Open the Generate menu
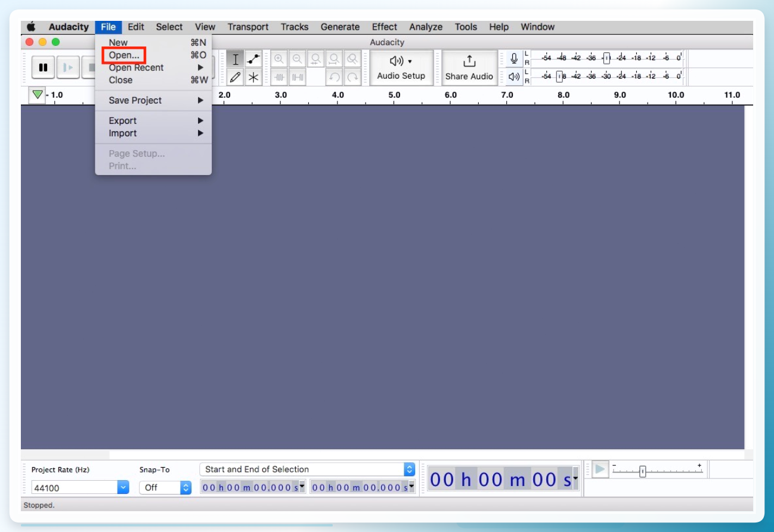This screenshot has width=774, height=532. (340, 27)
